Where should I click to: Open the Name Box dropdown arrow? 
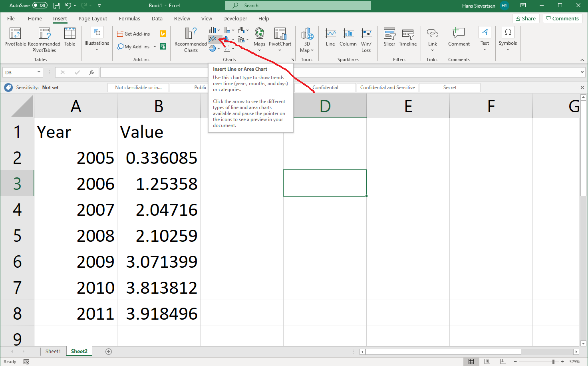click(39, 72)
